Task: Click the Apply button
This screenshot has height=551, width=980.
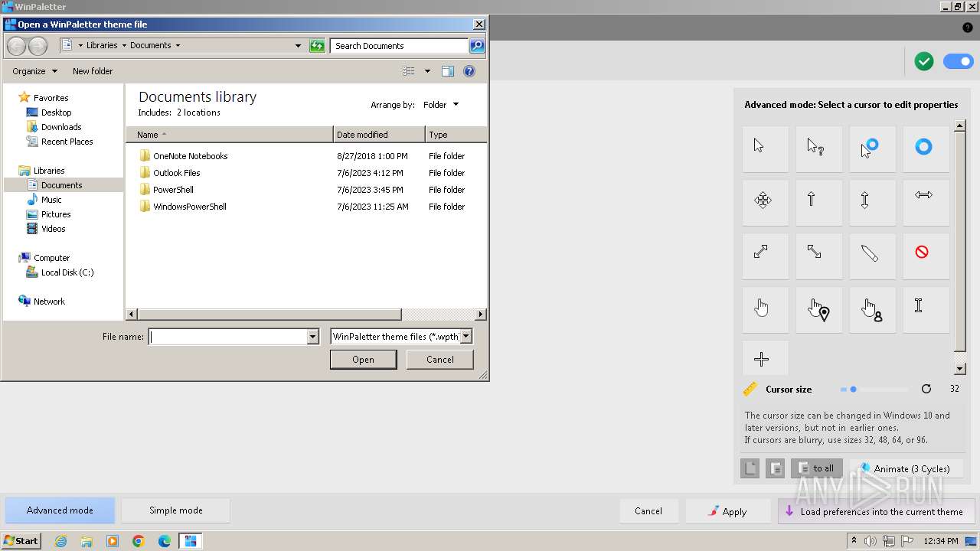Action: tap(727, 511)
